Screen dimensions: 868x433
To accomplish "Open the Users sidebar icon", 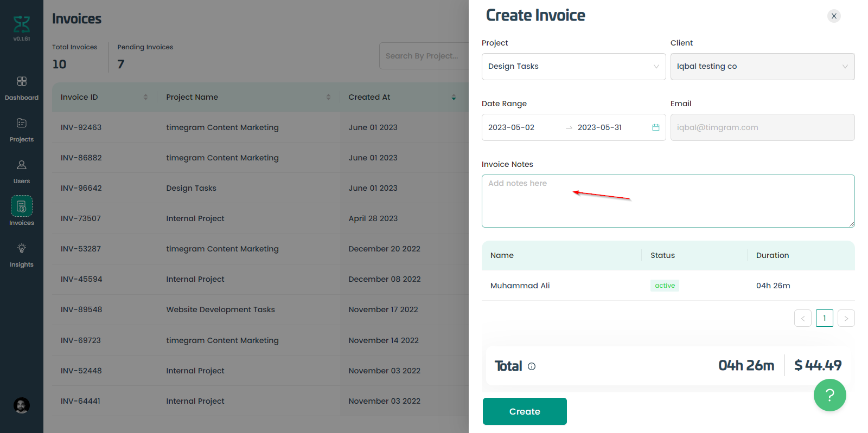I will (22, 165).
